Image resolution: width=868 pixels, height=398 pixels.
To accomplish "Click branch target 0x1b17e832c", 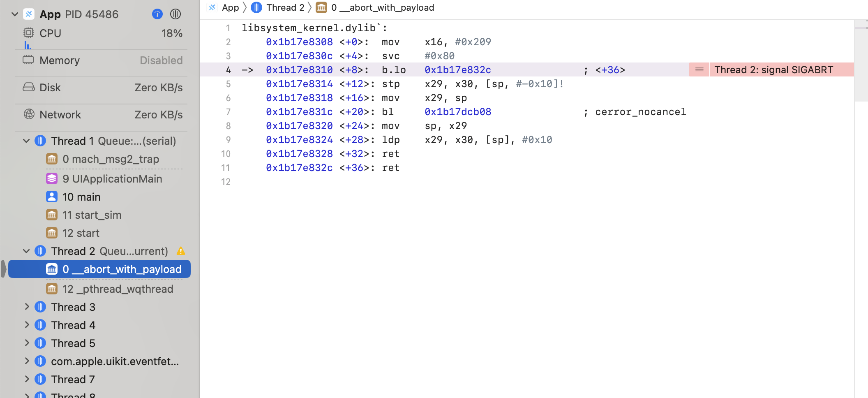I will [457, 70].
